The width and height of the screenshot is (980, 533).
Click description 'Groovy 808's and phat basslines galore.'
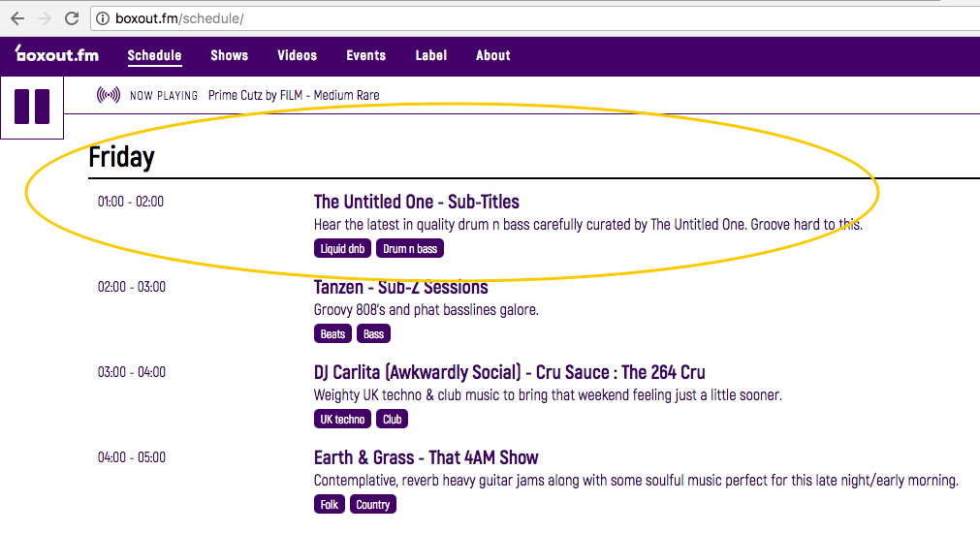click(427, 310)
